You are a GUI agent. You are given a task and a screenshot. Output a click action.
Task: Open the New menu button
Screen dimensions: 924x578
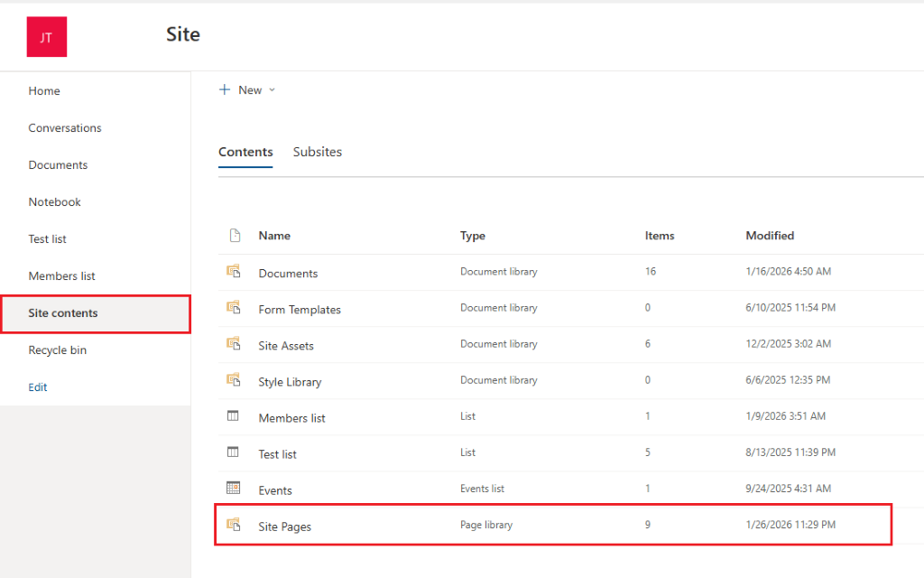point(247,89)
